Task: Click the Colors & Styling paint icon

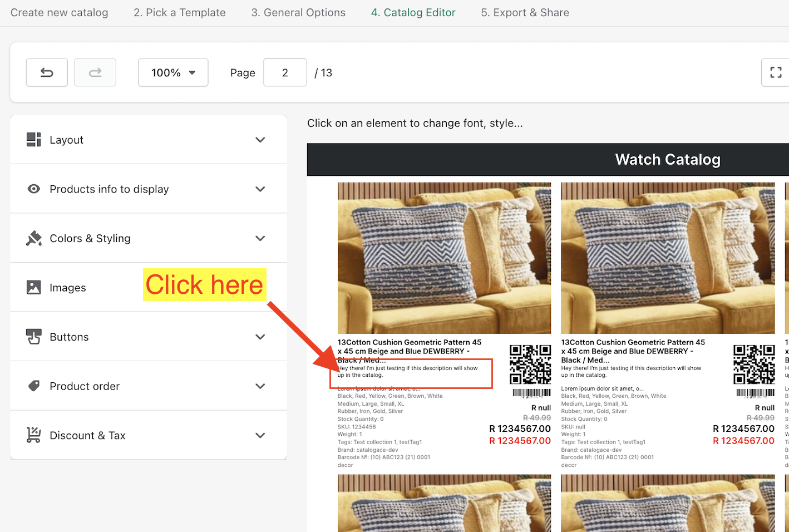Action: click(x=34, y=238)
